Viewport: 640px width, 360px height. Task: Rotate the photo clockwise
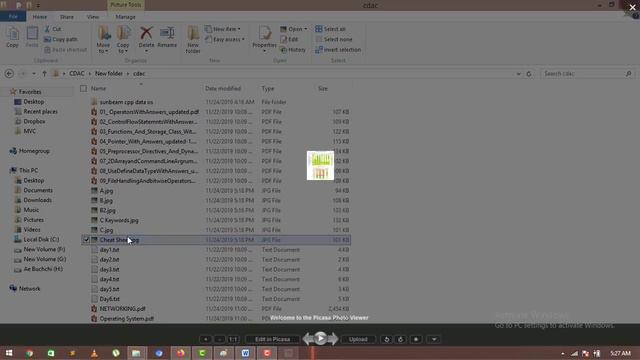point(400,339)
